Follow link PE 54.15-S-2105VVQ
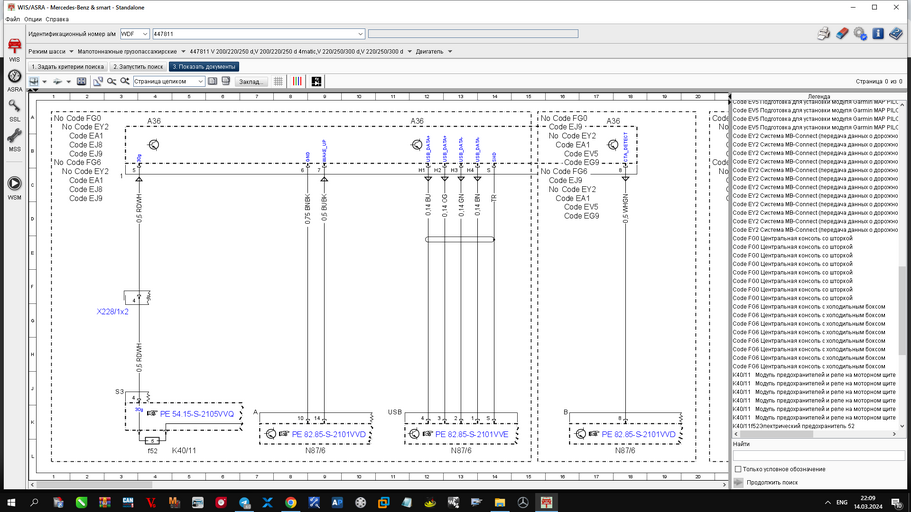This screenshot has height=512, width=911. click(196, 414)
